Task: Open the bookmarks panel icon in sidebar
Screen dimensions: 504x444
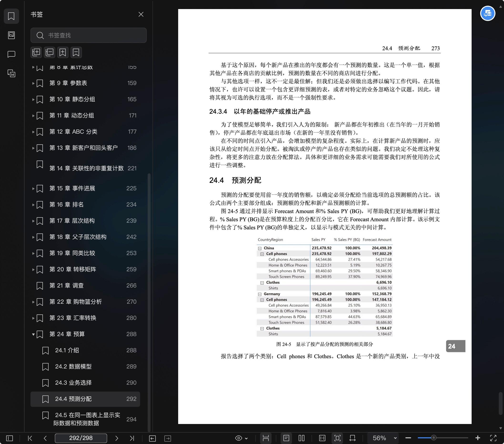Action: (11, 16)
